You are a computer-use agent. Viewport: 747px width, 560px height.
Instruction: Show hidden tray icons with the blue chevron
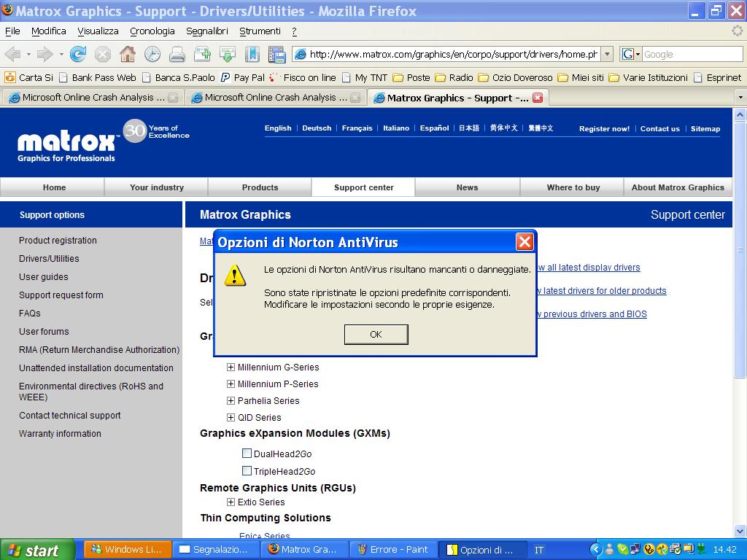point(595,550)
